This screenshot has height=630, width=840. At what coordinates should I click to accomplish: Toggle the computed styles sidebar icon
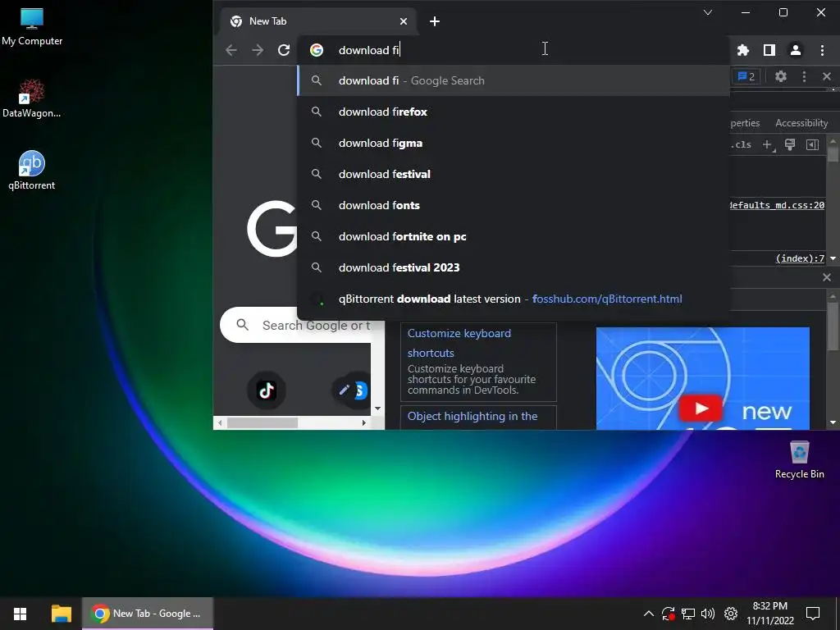[812, 144]
